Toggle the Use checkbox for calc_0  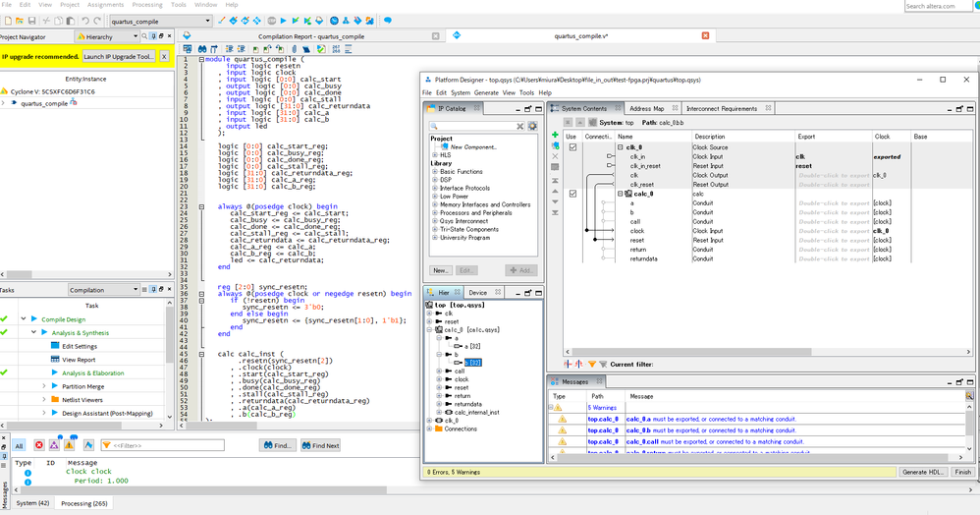(x=572, y=194)
